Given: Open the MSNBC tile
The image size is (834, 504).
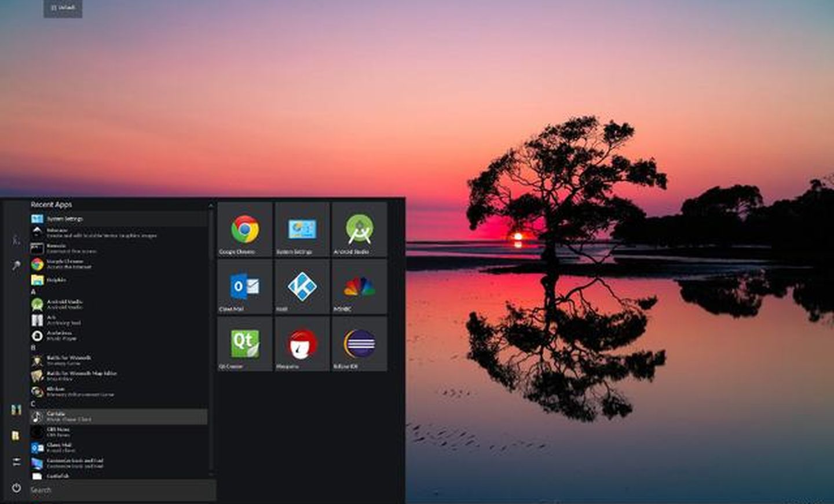Looking at the screenshot, I should [357, 288].
